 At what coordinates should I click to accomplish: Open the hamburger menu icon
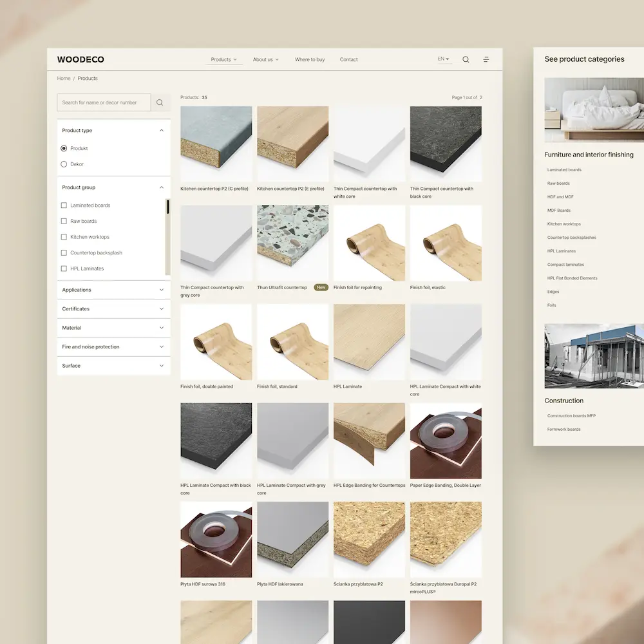486,60
